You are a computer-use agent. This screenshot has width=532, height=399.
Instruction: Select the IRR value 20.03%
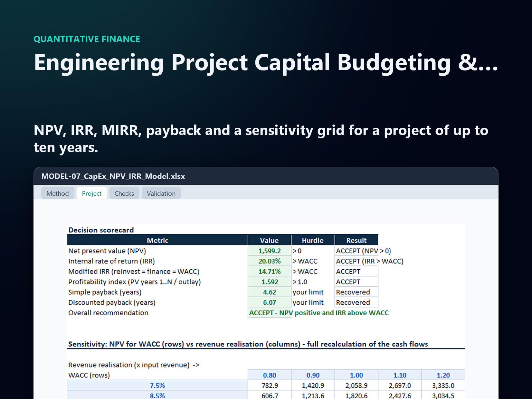pos(270,261)
